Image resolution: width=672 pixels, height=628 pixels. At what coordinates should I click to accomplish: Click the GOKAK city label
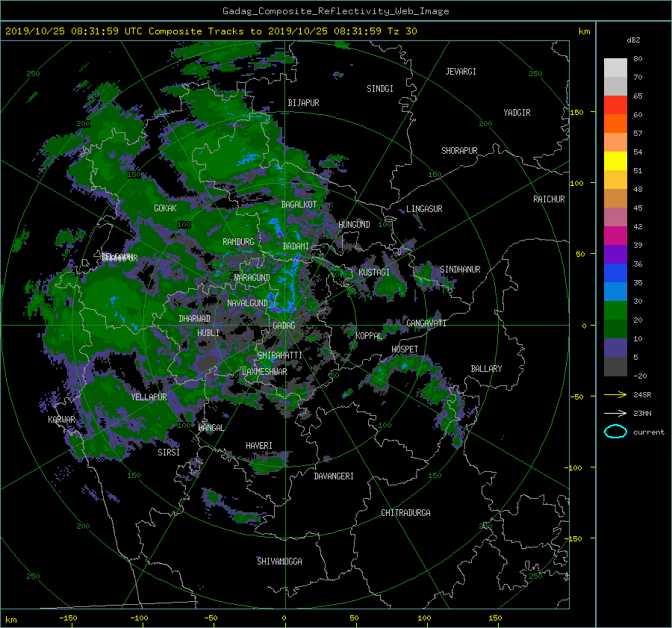(x=166, y=208)
